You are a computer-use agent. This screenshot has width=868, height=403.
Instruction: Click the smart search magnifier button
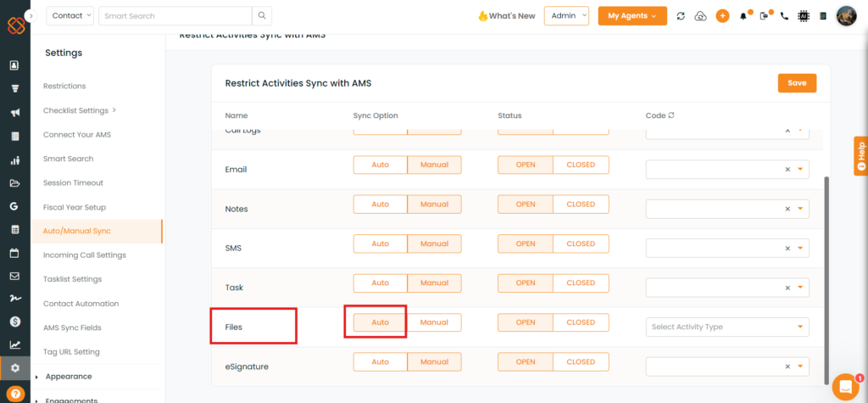pyautogui.click(x=262, y=15)
